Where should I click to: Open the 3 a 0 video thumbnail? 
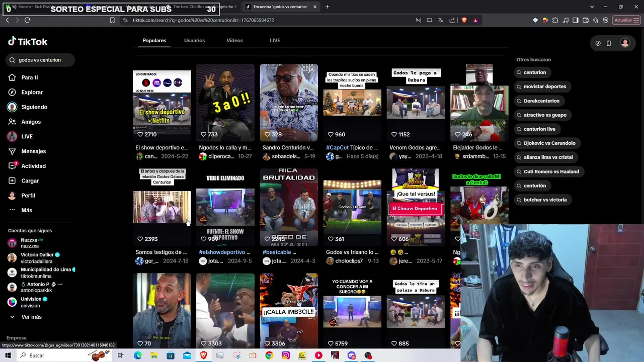pyautogui.click(x=225, y=103)
